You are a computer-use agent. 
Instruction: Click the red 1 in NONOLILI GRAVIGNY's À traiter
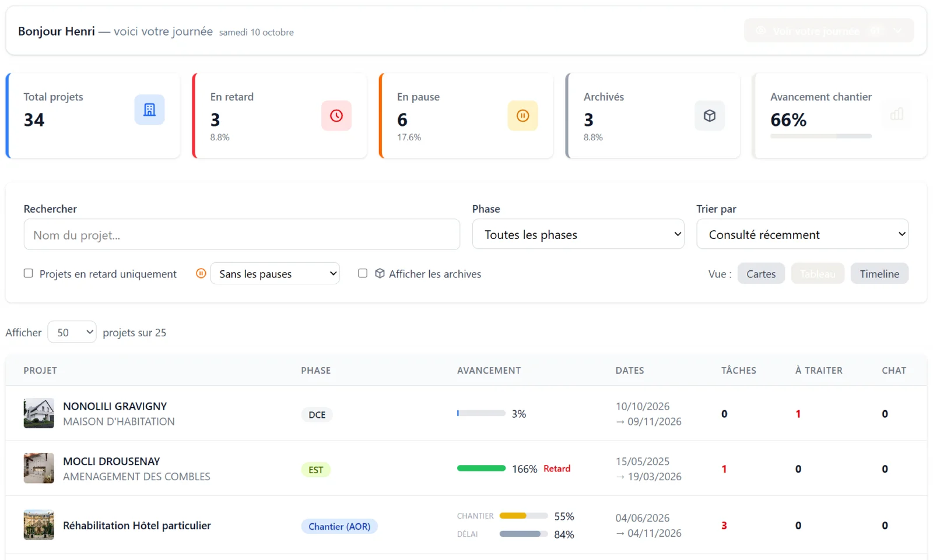(798, 414)
